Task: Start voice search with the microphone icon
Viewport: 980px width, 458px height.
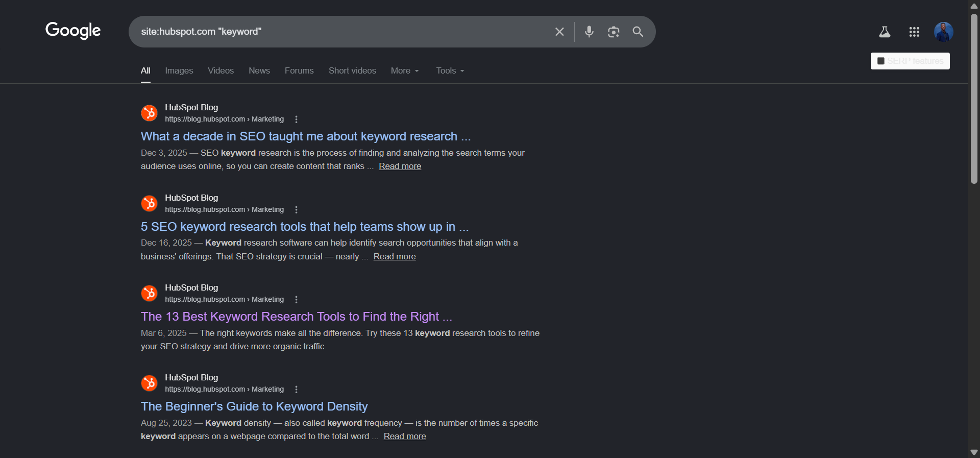Action: click(x=589, y=32)
